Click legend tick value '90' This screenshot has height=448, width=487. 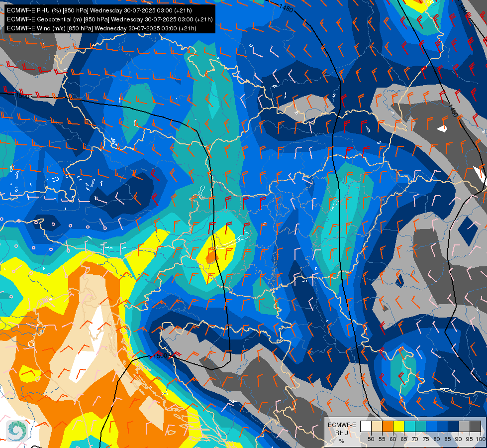point(459,439)
